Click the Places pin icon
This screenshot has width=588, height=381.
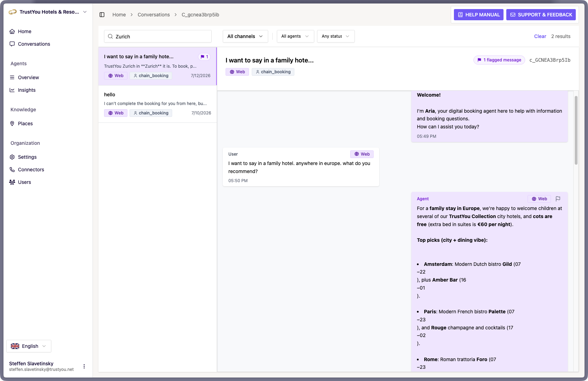coord(12,124)
